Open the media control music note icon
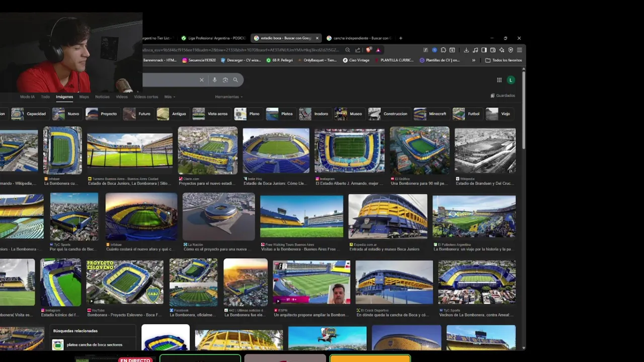644x362 pixels. point(475,50)
